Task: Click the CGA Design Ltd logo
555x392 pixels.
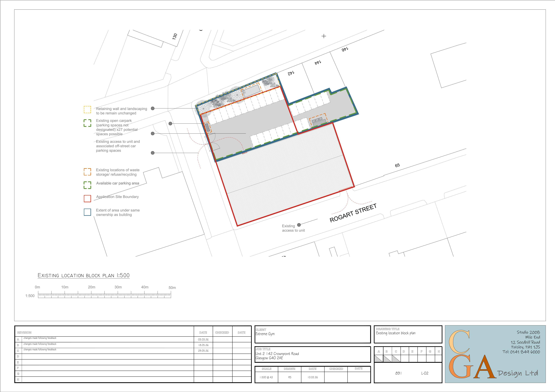Action: pos(495,354)
